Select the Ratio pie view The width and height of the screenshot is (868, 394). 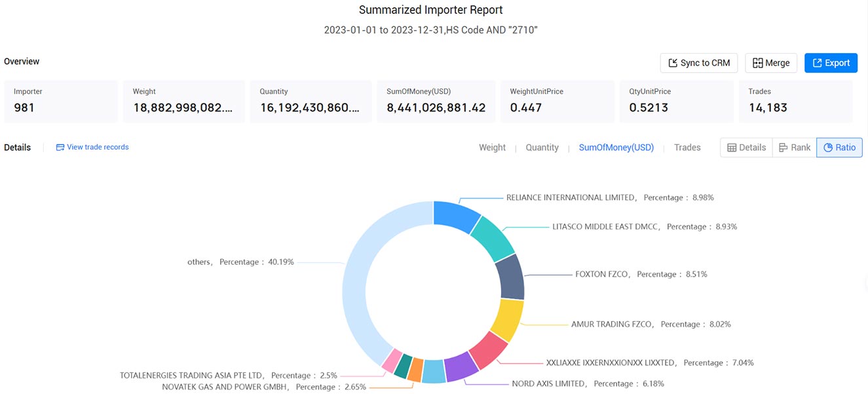point(840,148)
